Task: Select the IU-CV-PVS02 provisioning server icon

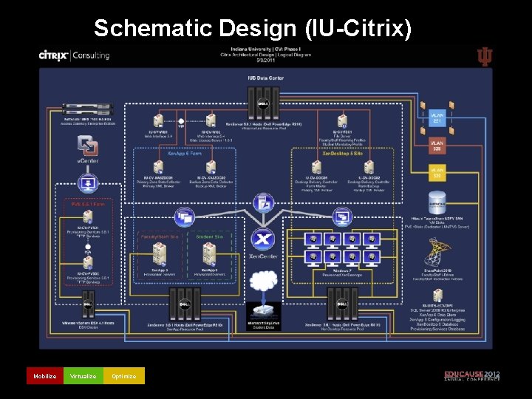Action: tap(88, 263)
